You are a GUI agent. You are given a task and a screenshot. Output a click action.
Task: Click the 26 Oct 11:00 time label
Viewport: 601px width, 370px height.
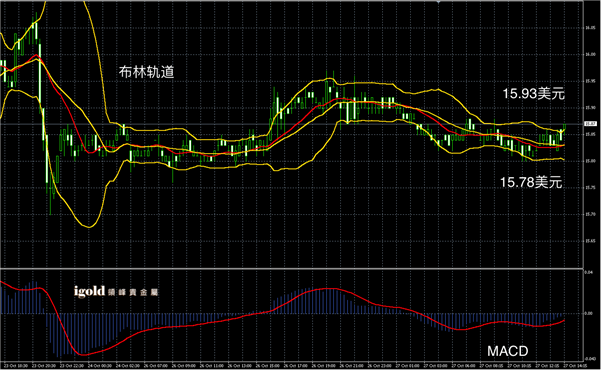pyautogui.click(x=212, y=366)
